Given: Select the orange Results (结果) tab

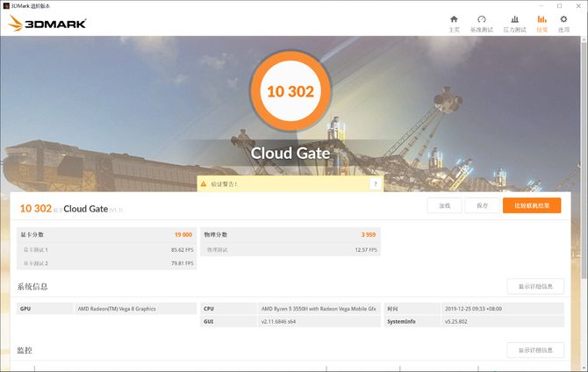Looking at the screenshot, I should click(541, 24).
